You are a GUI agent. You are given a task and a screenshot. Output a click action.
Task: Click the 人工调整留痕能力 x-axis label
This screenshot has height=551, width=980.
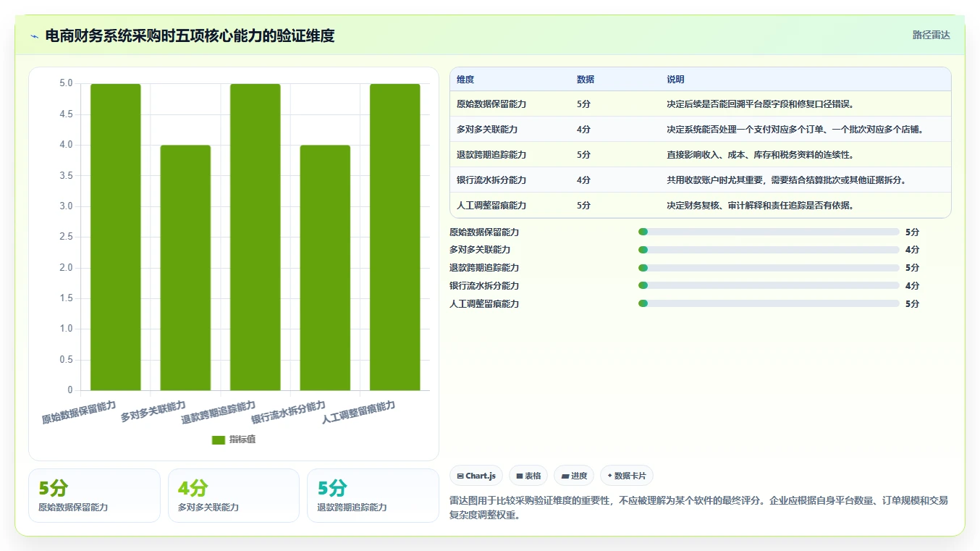[358, 412]
